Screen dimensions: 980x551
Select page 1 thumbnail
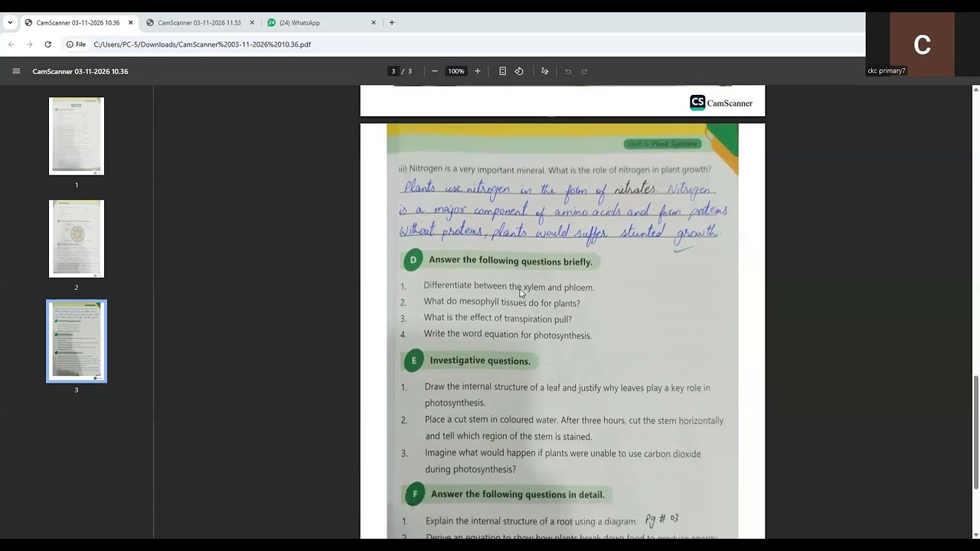pyautogui.click(x=77, y=136)
